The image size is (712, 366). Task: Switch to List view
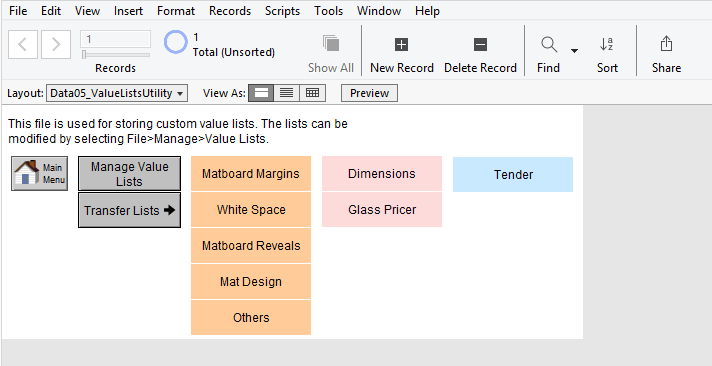[x=287, y=93]
